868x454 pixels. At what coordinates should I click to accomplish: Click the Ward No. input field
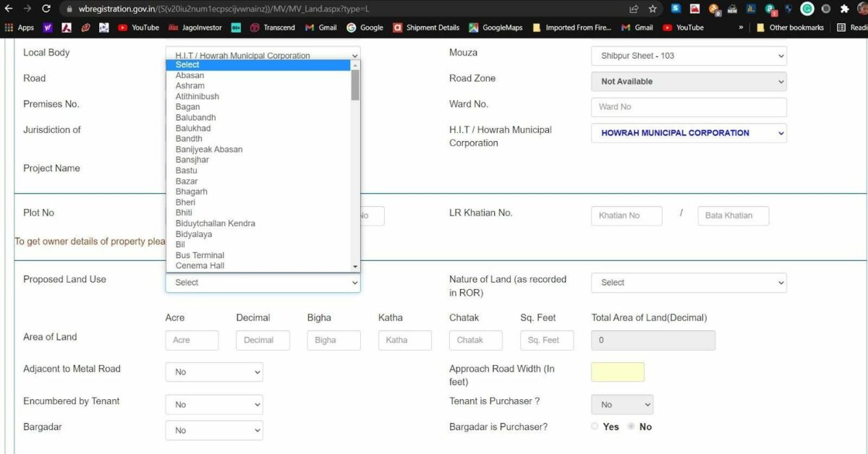689,107
